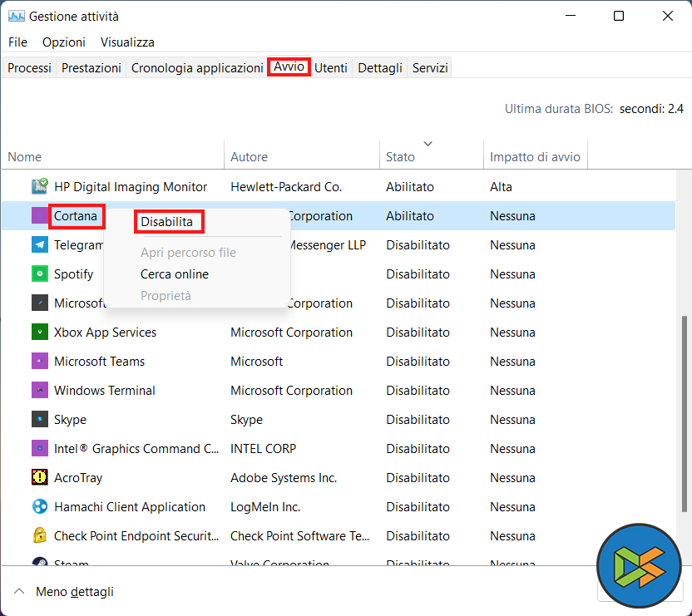Click the Telegram paper plane icon

point(39,245)
